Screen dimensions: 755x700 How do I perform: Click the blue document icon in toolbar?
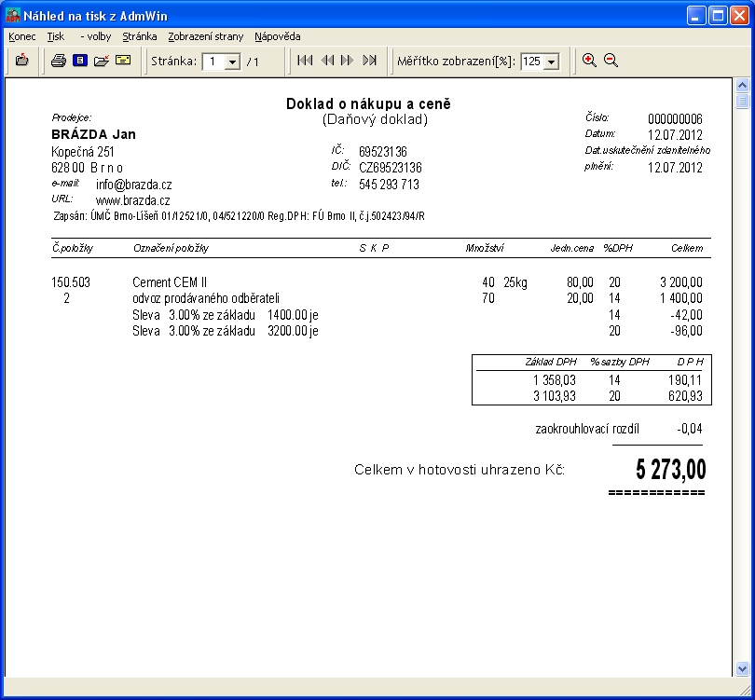pyautogui.click(x=80, y=61)
